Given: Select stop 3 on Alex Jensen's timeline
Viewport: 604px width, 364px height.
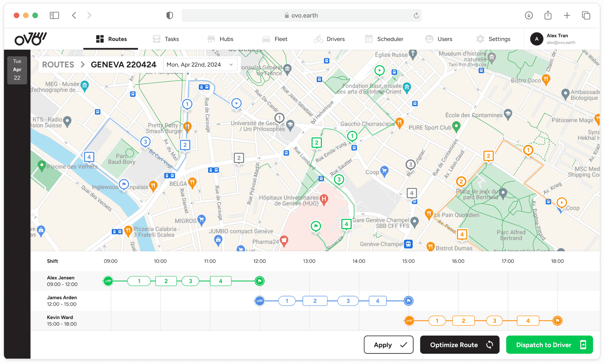Looking at the screenshot, I should coord(190,281).
